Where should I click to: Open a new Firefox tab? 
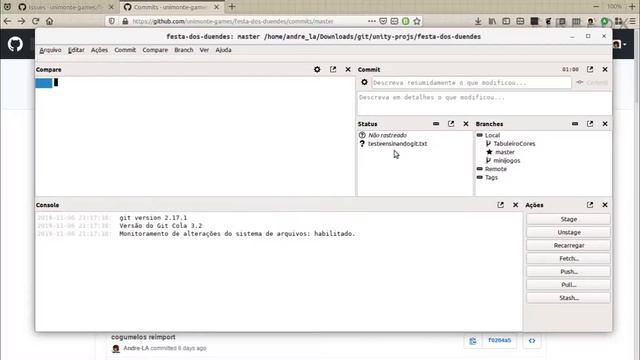(x=232, y=7)
